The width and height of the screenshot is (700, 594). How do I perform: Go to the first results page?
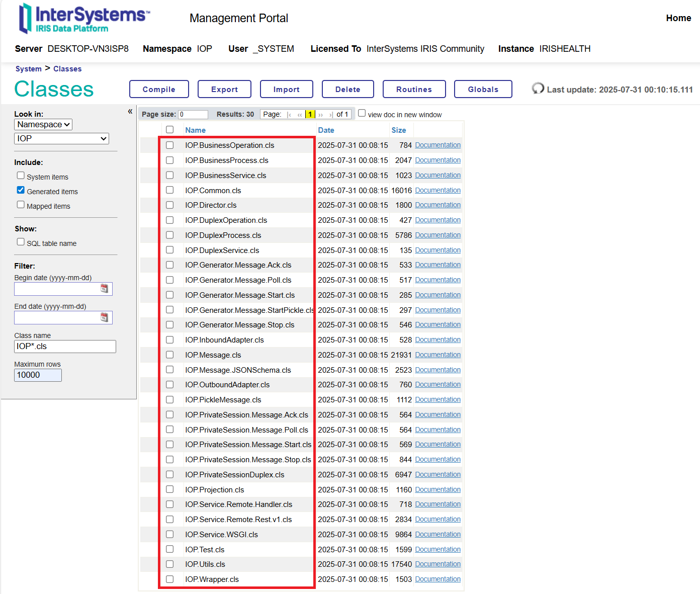coord(289,115)
